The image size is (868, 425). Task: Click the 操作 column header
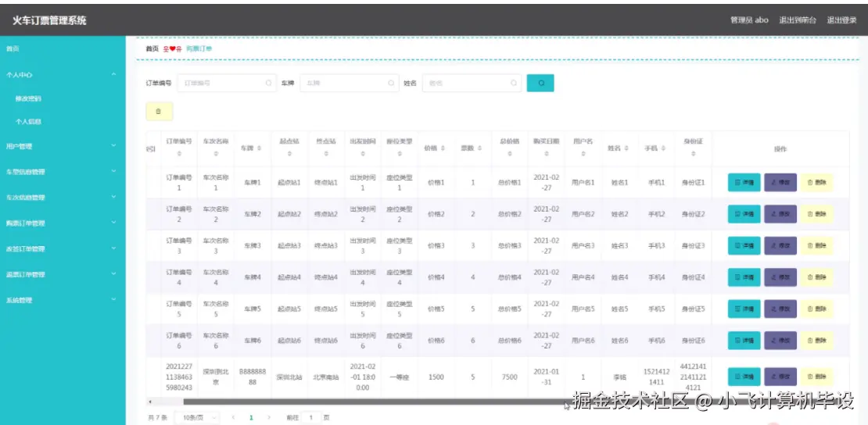(x=780, y=149)
